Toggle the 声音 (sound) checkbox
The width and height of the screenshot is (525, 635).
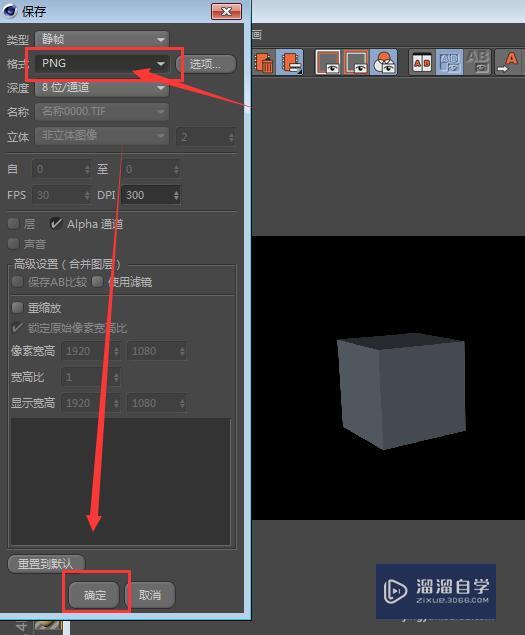tap(14, 244)
